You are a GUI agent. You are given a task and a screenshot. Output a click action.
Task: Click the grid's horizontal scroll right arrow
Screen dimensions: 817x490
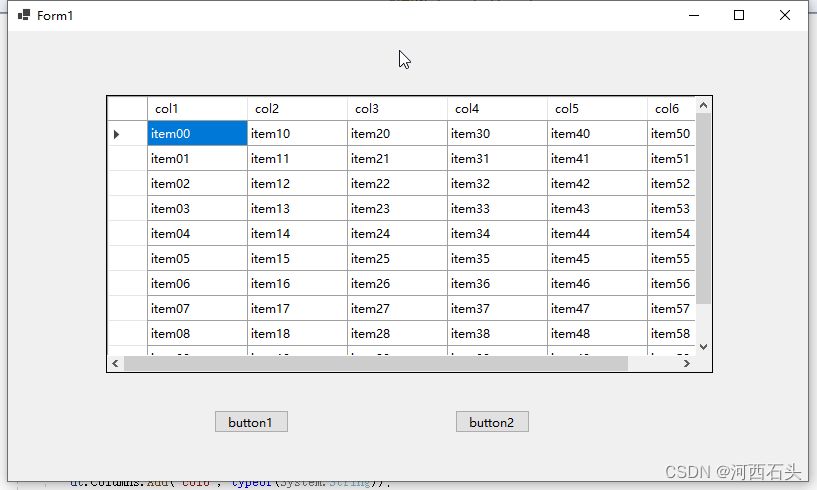tap(687, 363)
